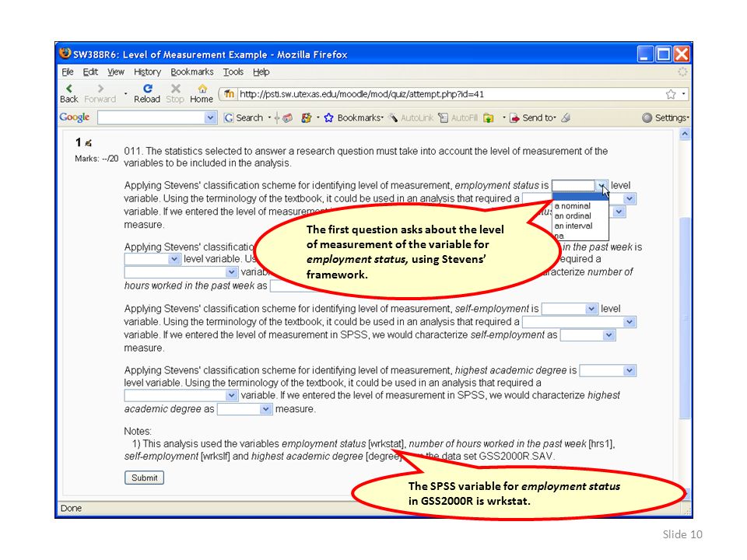Screen dimensions: 747x560
Task: Select 'a nominal' from the open dropdown
Action: pos(580,205)
